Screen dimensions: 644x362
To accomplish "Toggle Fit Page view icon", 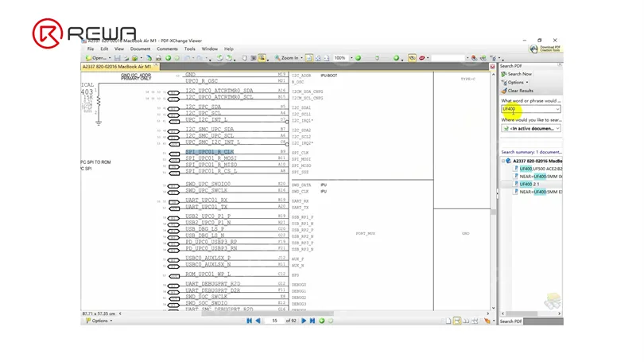I will (318, 58).
